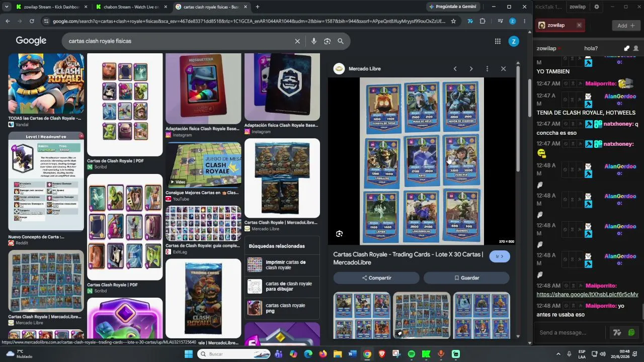Screen dimensions: 644x362
Task: Open the green Kick emote picker
Action: (631, 332)
